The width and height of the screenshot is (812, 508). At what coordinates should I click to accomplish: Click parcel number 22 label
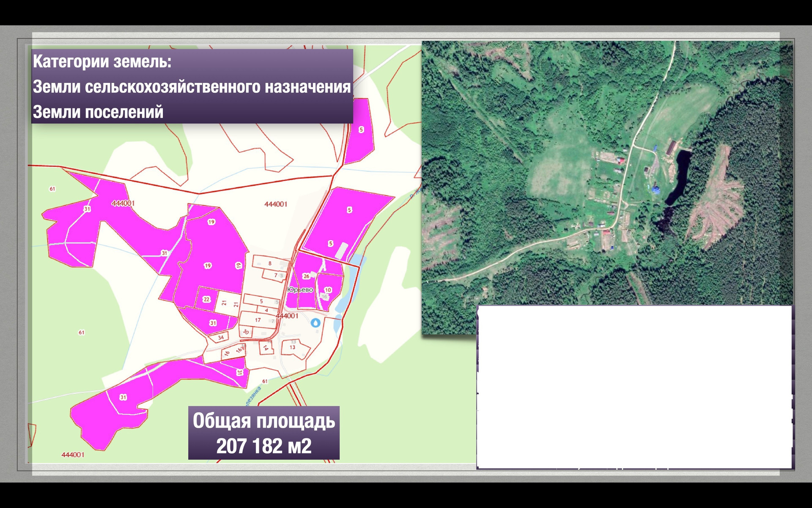tap(206, 299)
